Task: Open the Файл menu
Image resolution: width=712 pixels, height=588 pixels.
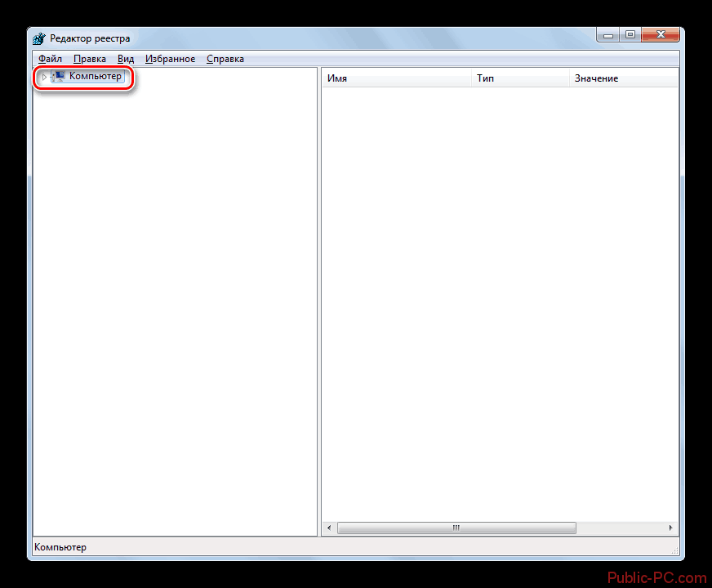Action: (50, 59)
